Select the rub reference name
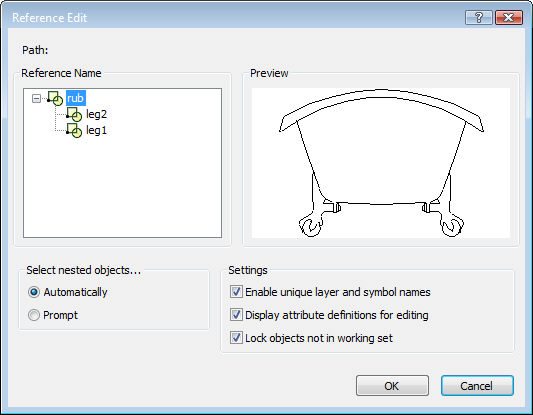This screenshot has height=415, width=533. coord(75,98)
